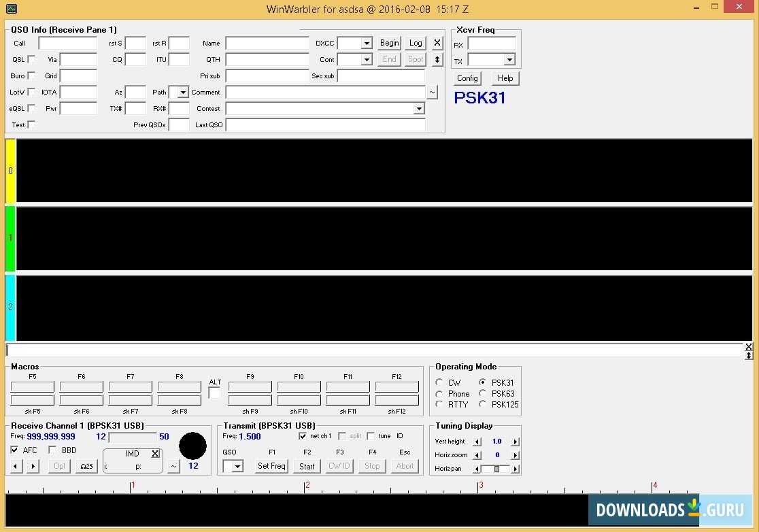This screenshot has height=532, width=759.
Task: Click the Begin button
Action: [389, 43]
